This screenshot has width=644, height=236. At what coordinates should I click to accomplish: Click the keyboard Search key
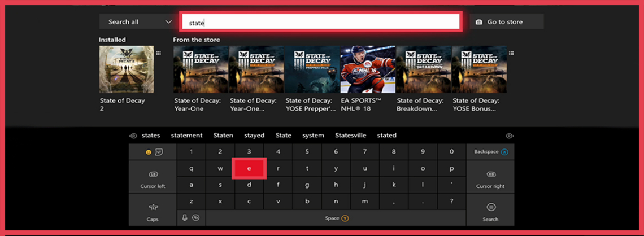490,209
